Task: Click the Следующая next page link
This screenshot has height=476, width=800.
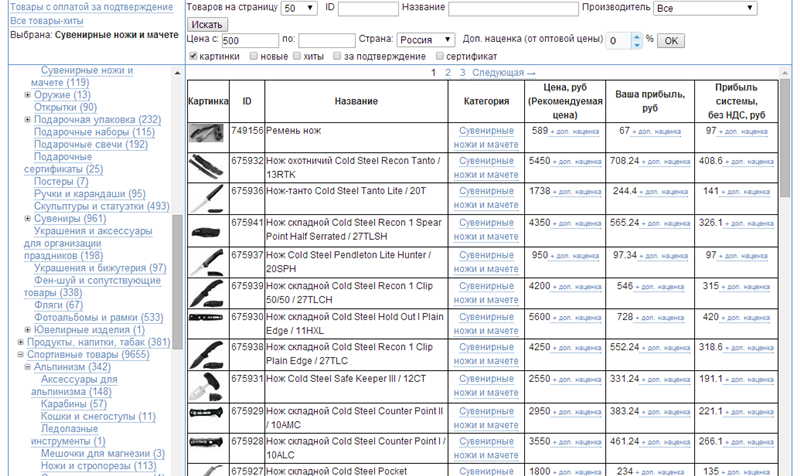Action: 504,73
